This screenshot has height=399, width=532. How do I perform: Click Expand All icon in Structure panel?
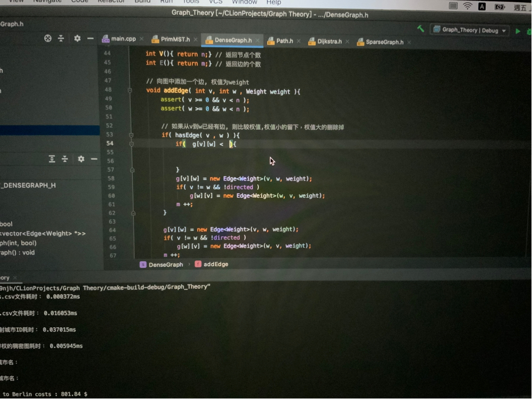click(x=52, y=159)
